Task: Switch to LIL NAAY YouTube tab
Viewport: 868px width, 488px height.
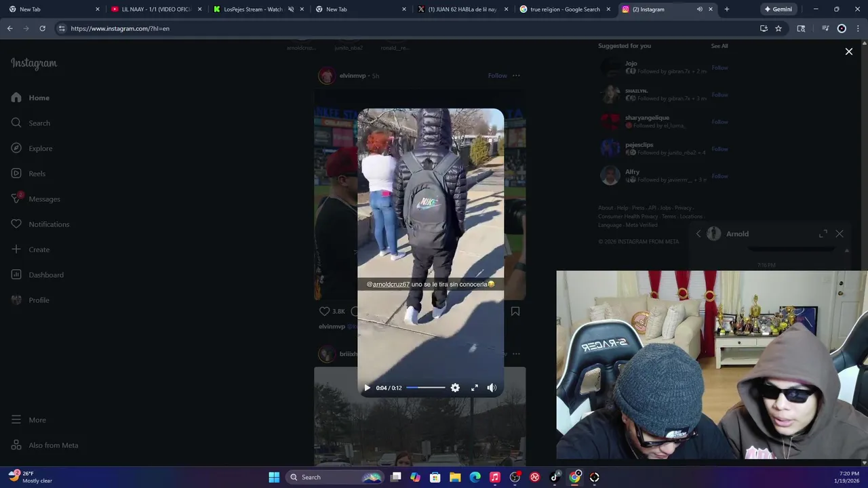Action: point(155,9)
